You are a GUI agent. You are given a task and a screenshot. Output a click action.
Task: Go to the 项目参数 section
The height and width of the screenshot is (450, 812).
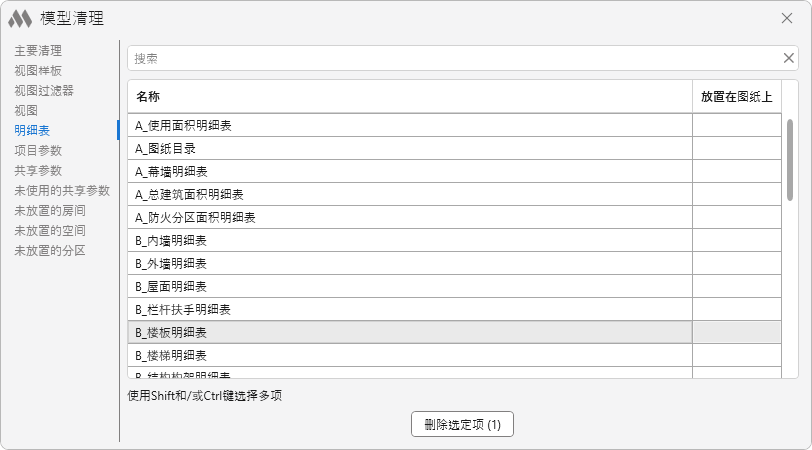coord(38,150)
